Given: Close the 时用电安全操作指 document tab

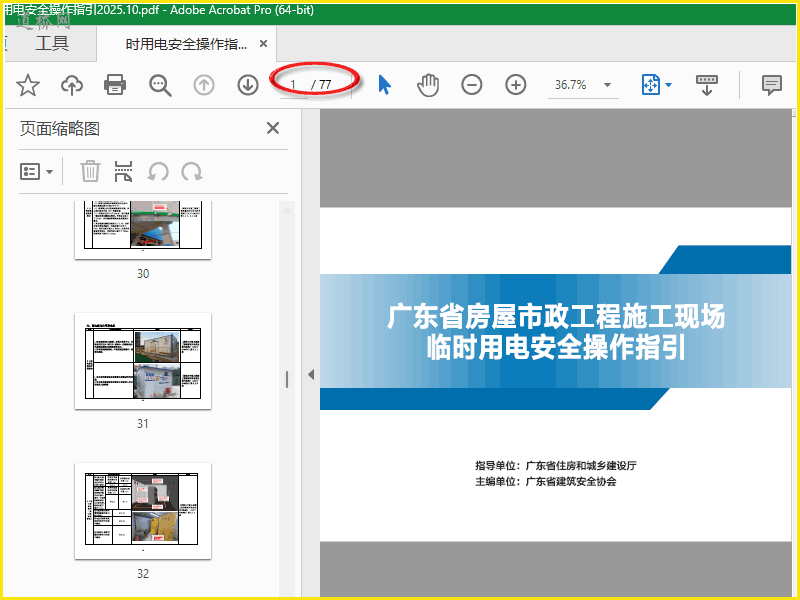Looking at the screenshot, I should coord(264,44).
